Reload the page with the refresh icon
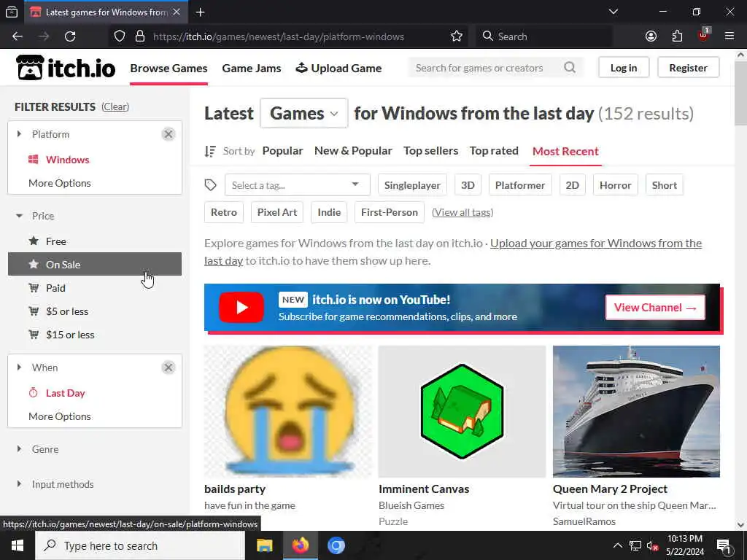Image resolution: width=747 pixels, height=560 pixels. pyautogui.click(x=70, y=36)
